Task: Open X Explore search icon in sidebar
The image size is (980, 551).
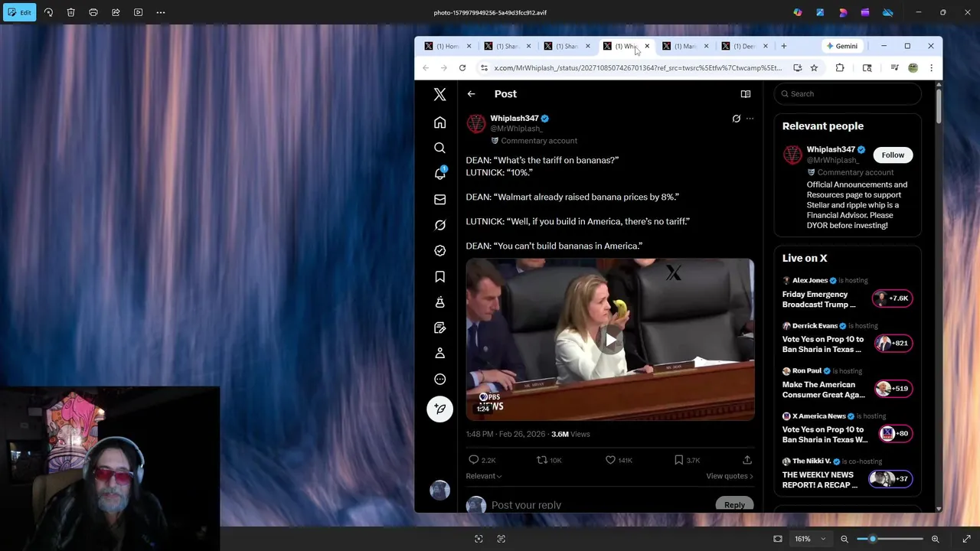Action: point(439,148)
